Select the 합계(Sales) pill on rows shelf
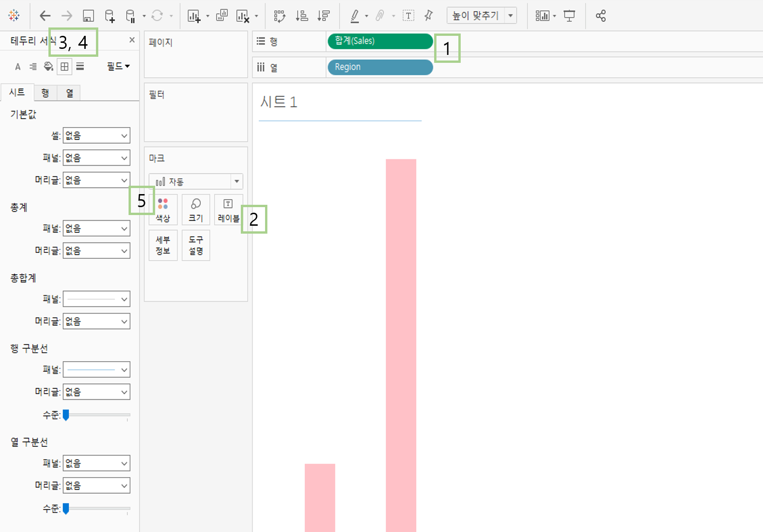This screenshot has width=763, height=532. click(380, 41)
